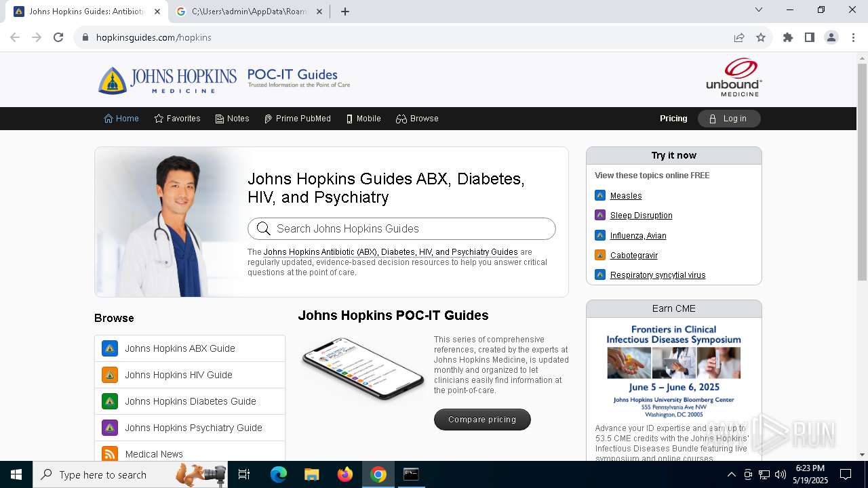Click the blue icon beside Measles

tap(600, 195)
